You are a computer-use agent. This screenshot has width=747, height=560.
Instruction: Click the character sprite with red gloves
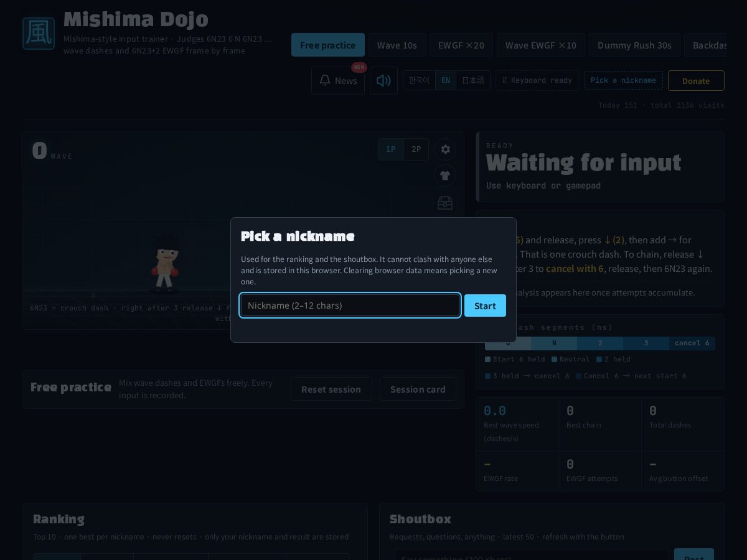(x=165, y=261)
